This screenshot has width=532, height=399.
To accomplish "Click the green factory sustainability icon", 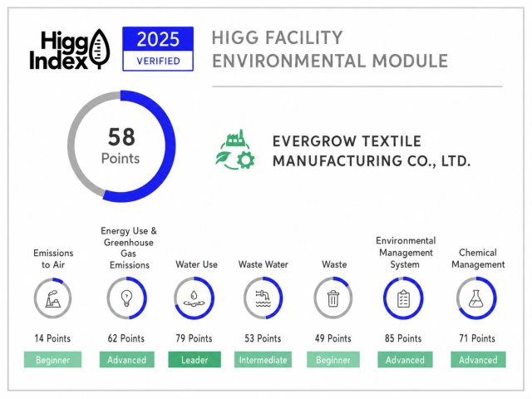I will 235,150.
